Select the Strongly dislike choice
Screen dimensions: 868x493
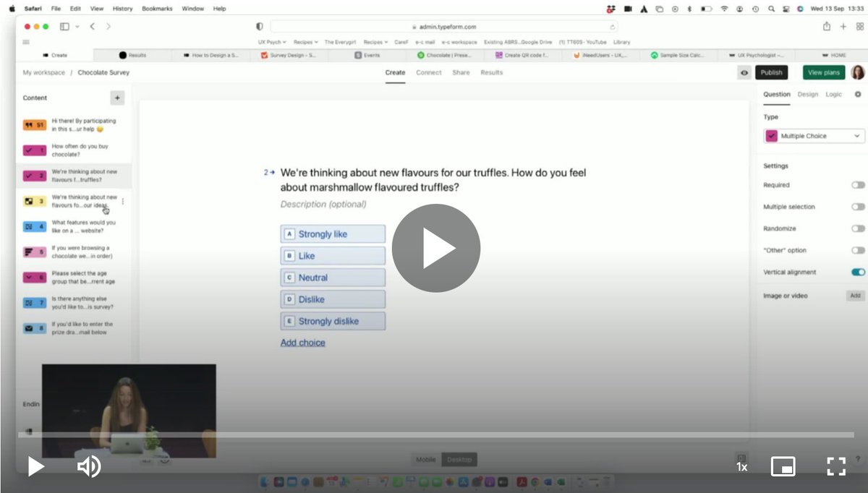(333, 321)
